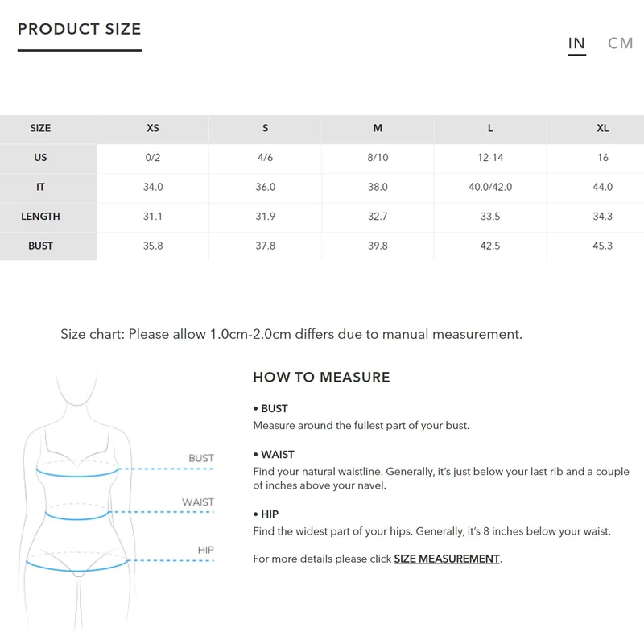Image resolution: width=644 pixels, height=644 pixels.
Task: Click the LENGTH row label
Action: (40, 217)
